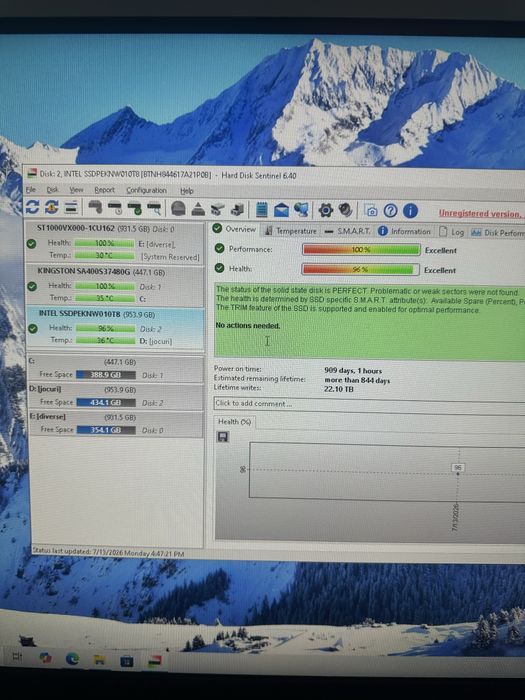Open the View menu
The image size is (525, 700).
point(76,190)
